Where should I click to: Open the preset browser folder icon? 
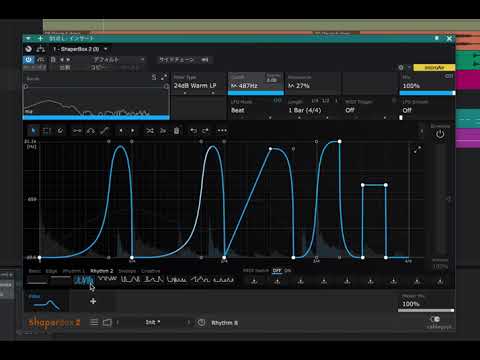107,322
